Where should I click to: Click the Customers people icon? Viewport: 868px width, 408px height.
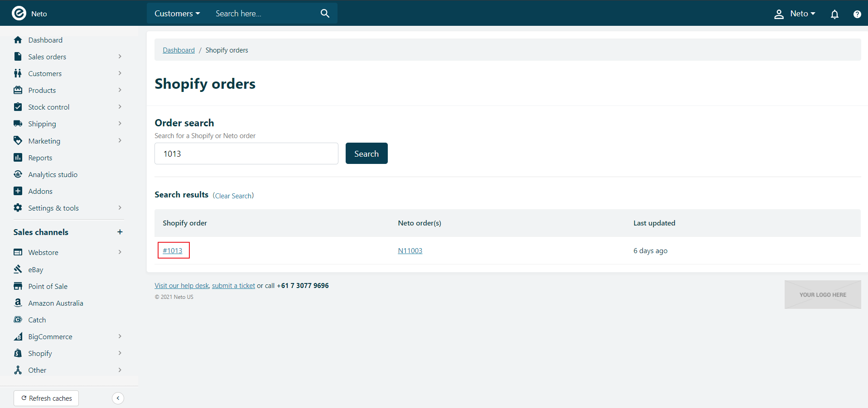tap(18, 73)
